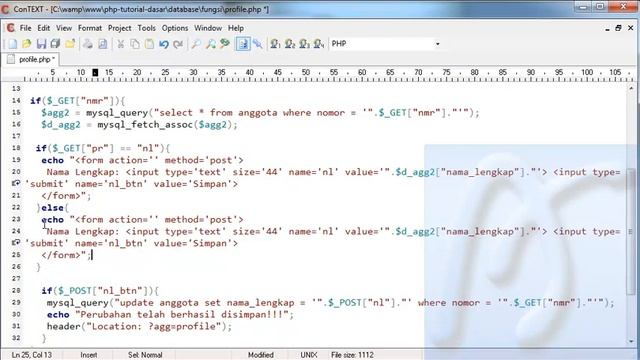Click the header("Location: ?agg=profile") line

point(139,326)
